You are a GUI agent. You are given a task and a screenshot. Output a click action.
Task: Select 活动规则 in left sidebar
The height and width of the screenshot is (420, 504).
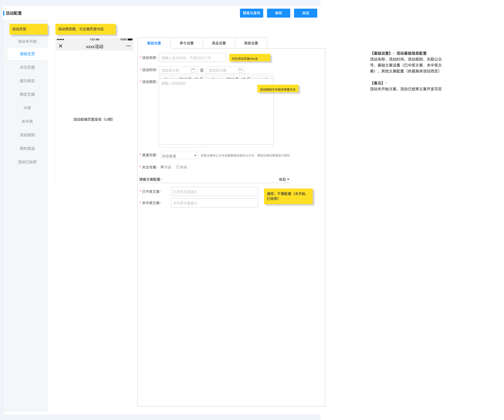(x=27, y=135)
